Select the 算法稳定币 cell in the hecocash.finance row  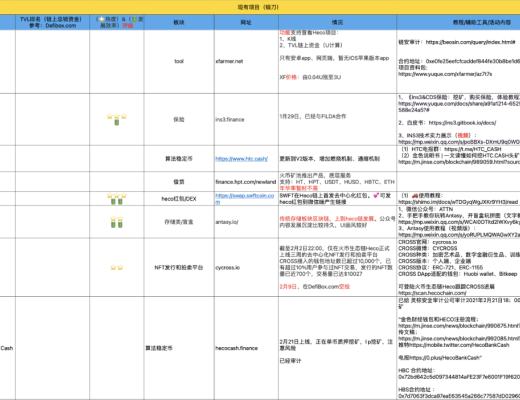pyautogui.click(x=179, y=348)
